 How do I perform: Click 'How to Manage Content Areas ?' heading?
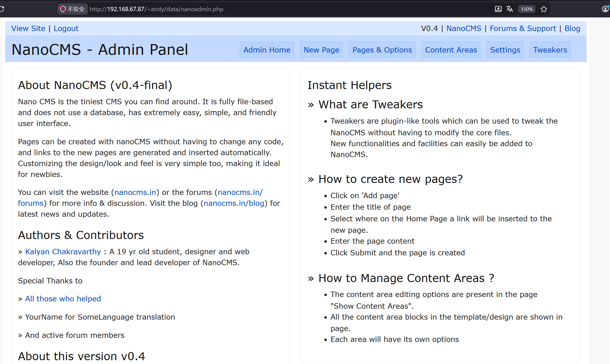tap(406, 278)
